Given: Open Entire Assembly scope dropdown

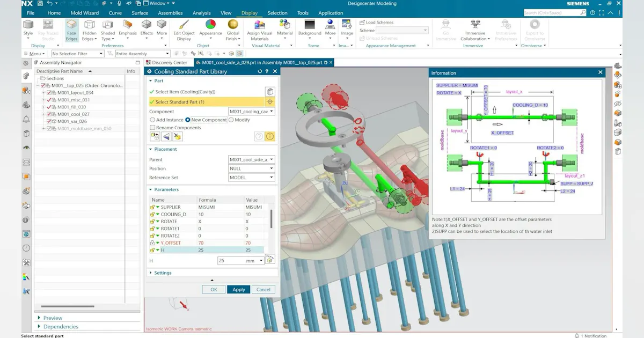Looking at the screenshot, I should 142,54.
